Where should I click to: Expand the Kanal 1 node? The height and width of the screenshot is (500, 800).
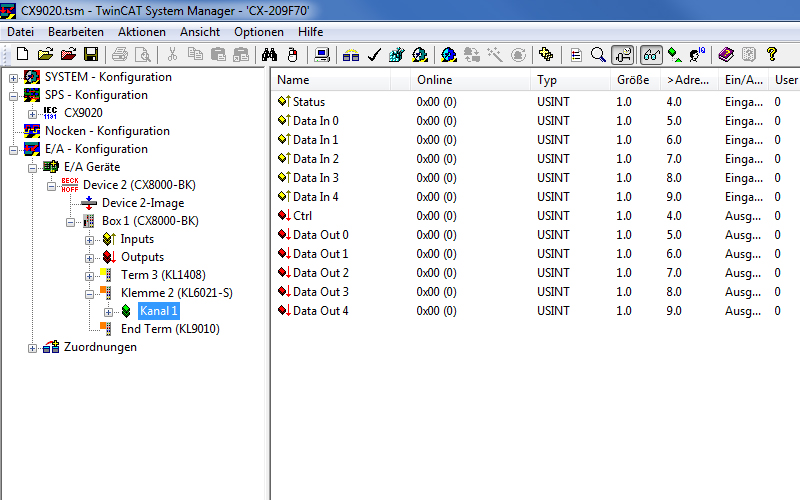pos(108,312)
